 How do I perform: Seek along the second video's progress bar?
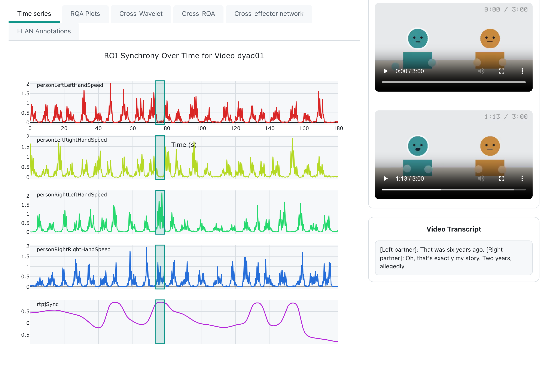pyautogui.click(x=454, y=190)
